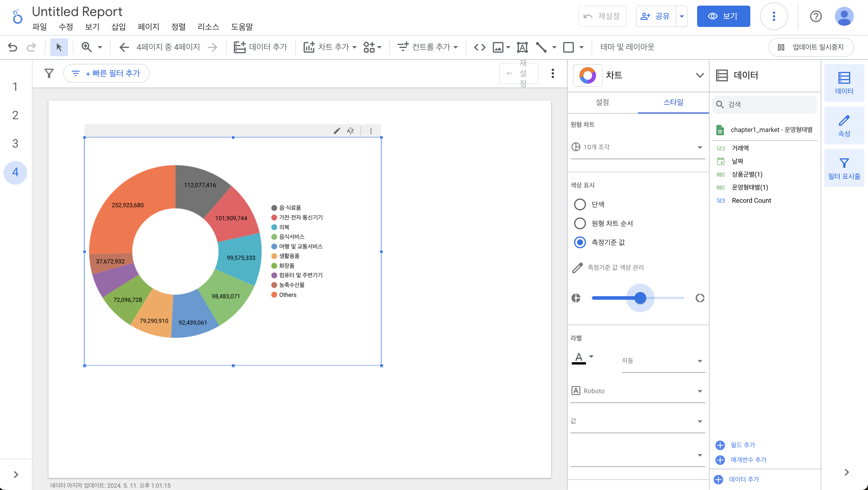Open the filter bar funnel icon
The height and width of the screenshot is (490, 868).
[x=49, y=73]
